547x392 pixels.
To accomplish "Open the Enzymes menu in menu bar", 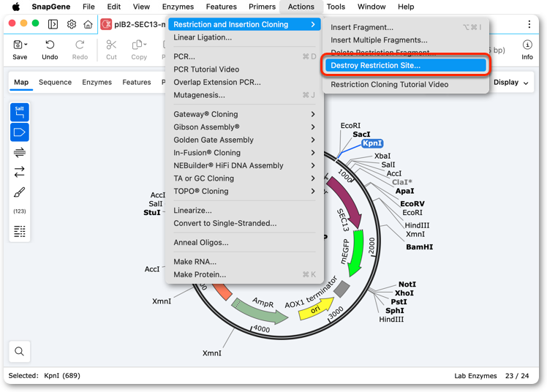I will coord(178,7).
